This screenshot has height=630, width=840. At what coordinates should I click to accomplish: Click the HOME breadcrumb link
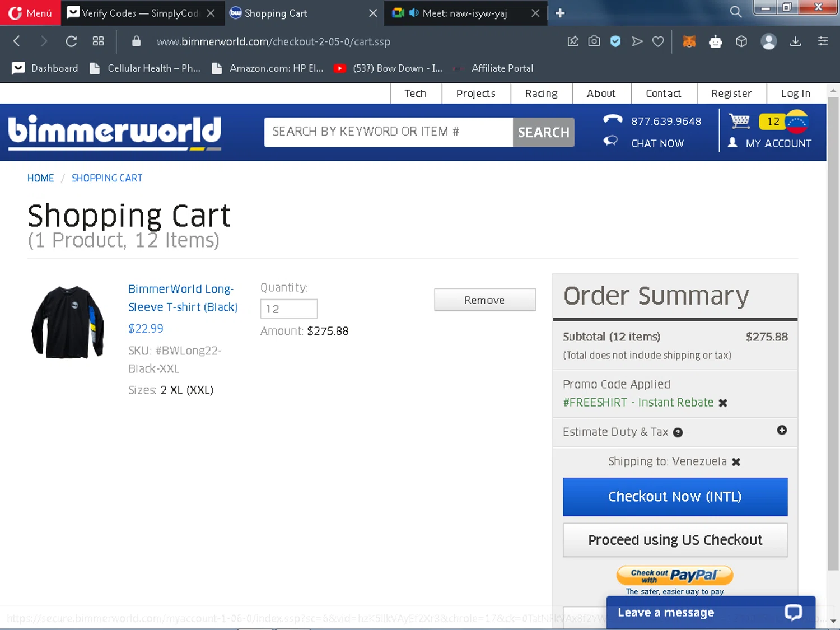(x=40, y=178)
